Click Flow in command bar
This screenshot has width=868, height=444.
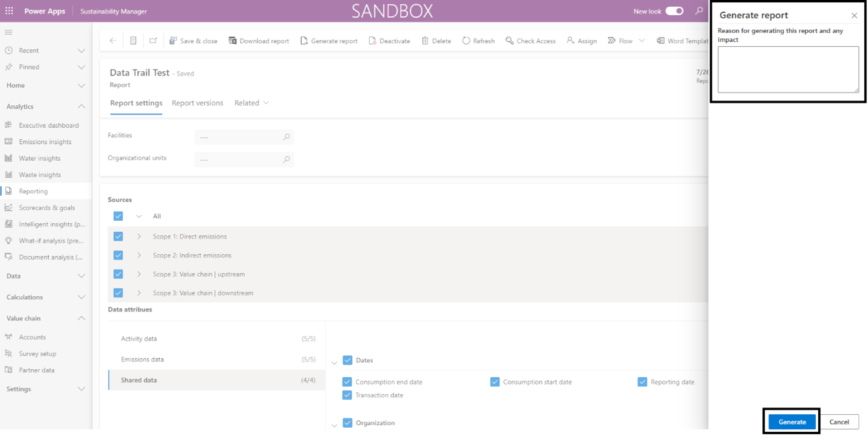(x=620, y=41)
